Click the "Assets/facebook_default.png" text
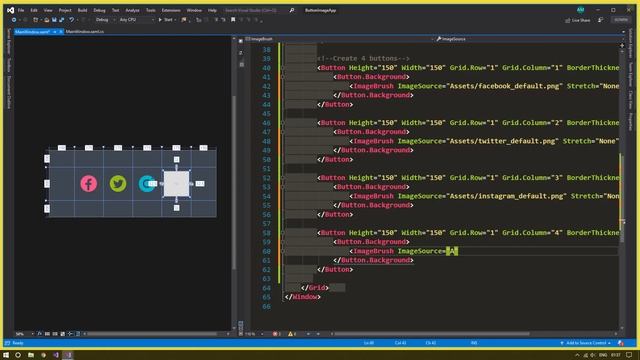640x360 pixels. 504,86
